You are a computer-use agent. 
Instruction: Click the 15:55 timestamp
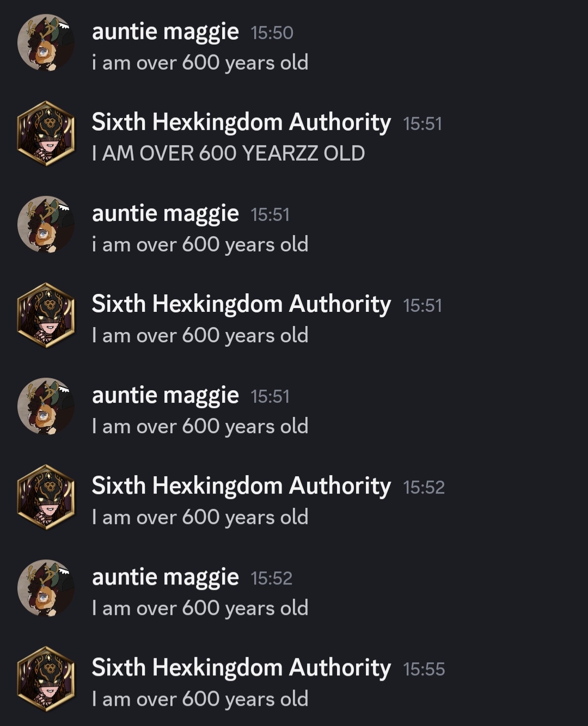(424, 669)
